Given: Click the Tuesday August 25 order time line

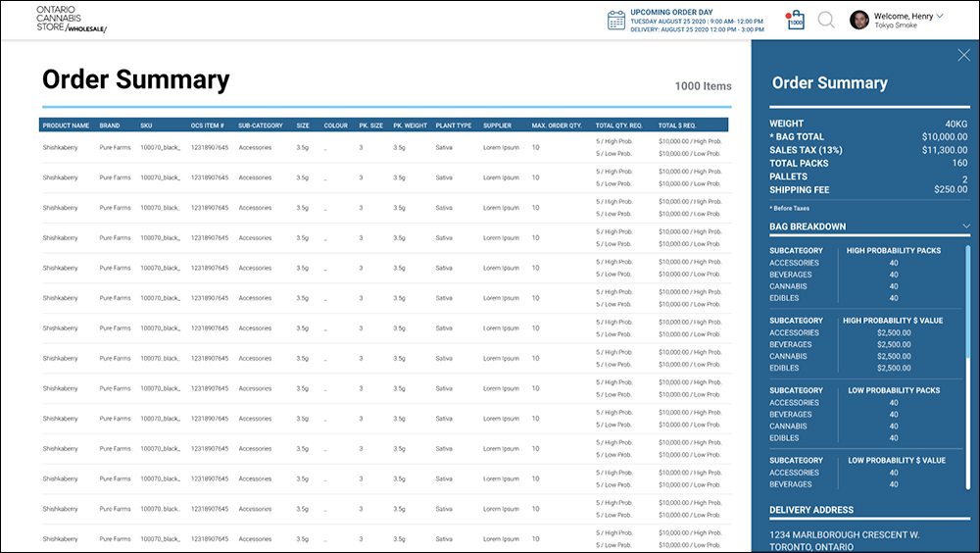Looking at the screenshot, I should coord(696,22).
